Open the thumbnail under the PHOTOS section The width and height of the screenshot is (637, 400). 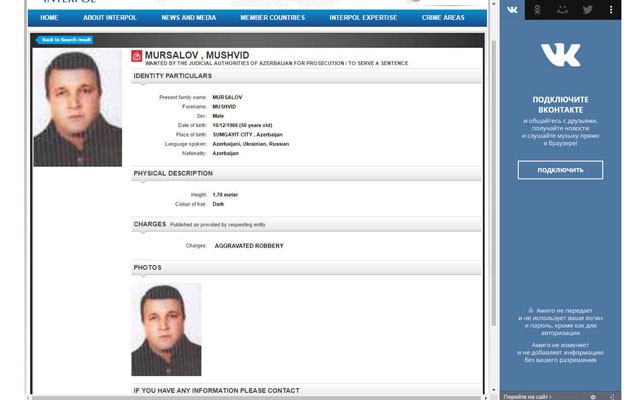tap(166, 329)
